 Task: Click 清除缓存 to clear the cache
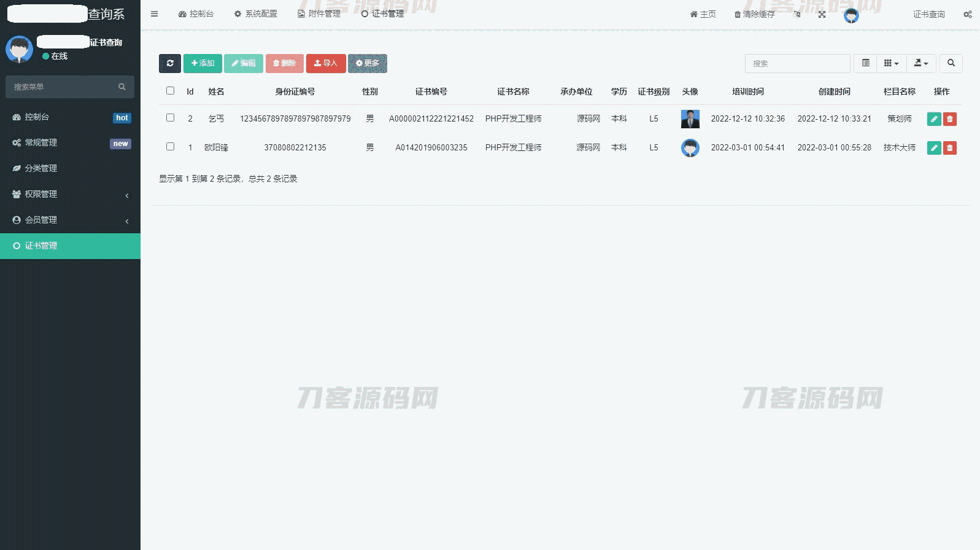[755, 14]
